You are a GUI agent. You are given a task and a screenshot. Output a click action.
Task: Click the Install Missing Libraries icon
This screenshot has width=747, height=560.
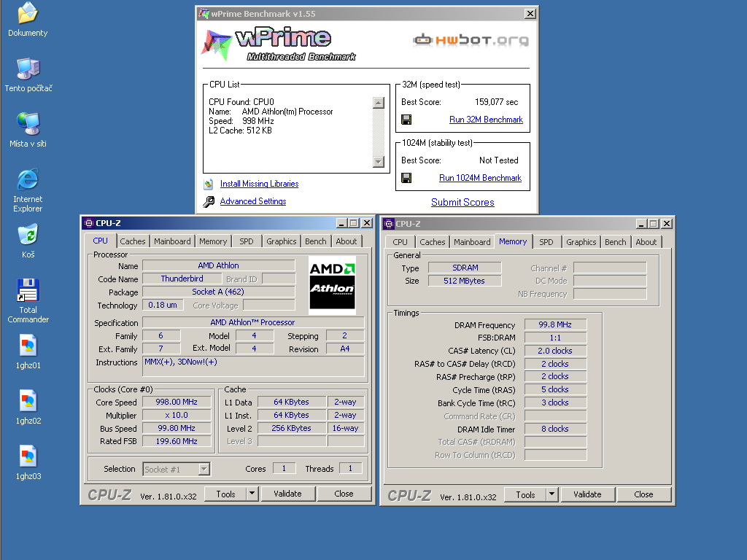pyautogui.click(x=208, y=184)
